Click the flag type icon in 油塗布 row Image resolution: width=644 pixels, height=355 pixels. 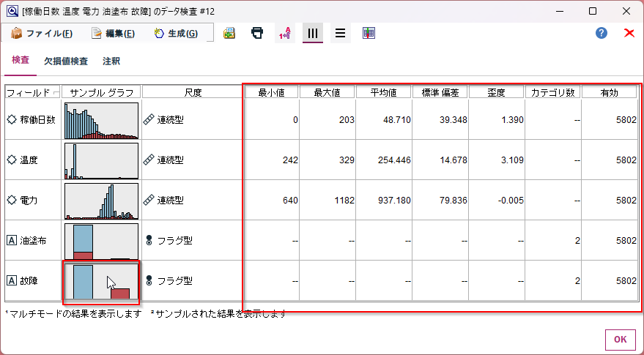pos(149,241)
